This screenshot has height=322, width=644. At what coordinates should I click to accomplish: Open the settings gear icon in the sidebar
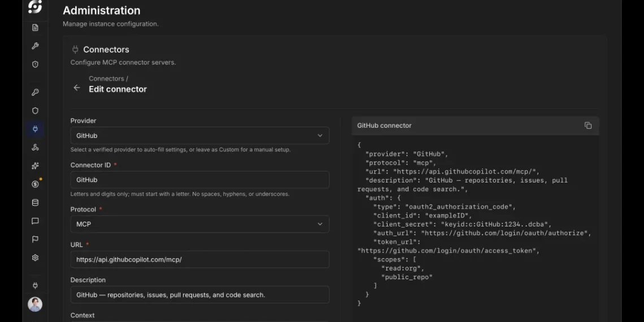[x=36, y=258]
